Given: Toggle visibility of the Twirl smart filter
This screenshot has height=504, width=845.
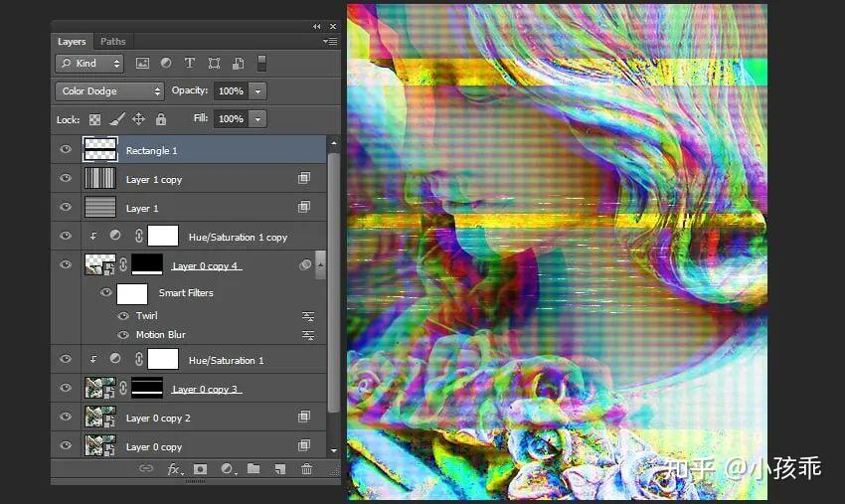Looking at the screenshot, I should click(x=123, y=316).
